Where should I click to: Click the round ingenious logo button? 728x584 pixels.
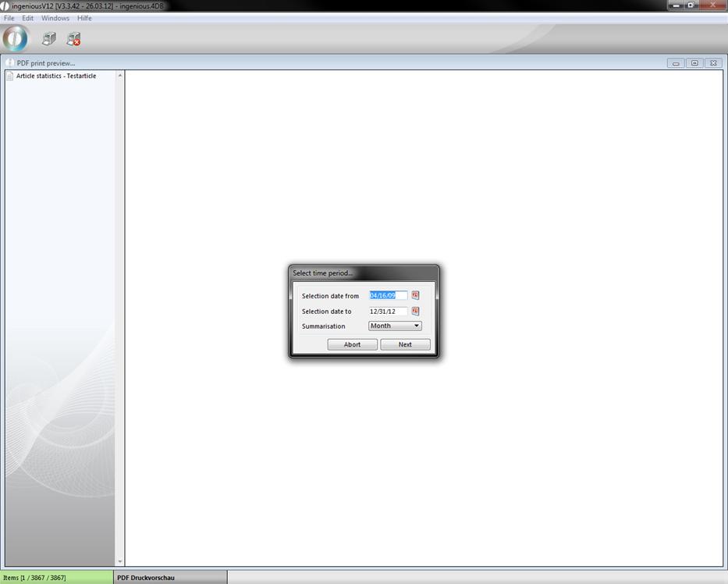[x=16, y=38]
